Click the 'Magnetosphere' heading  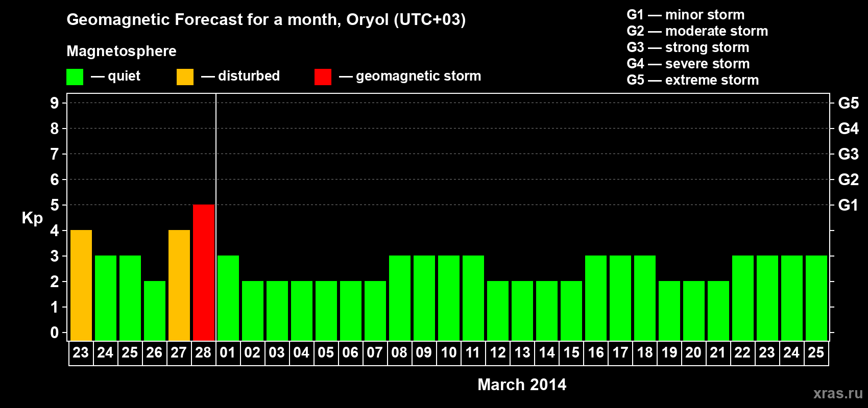pos(122,51)
